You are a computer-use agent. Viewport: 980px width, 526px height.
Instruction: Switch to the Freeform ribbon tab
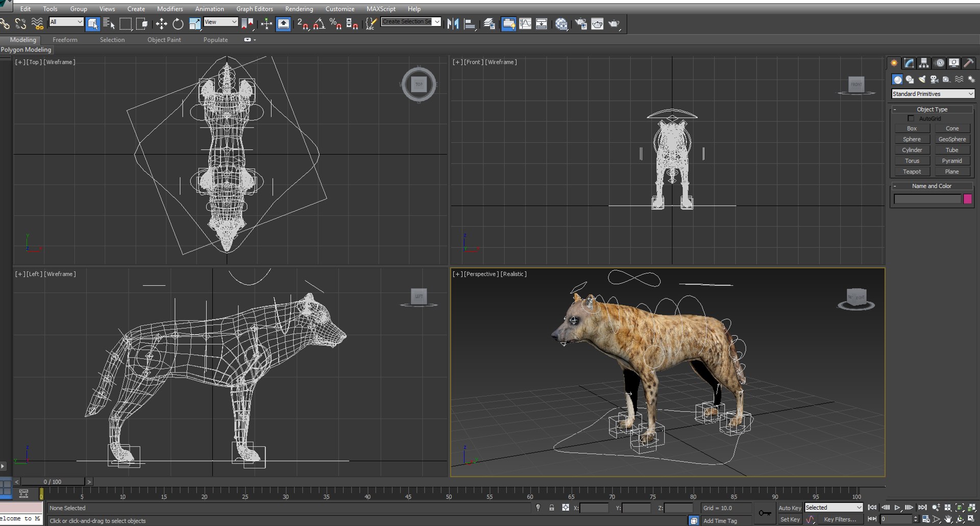tap(65, 40)
